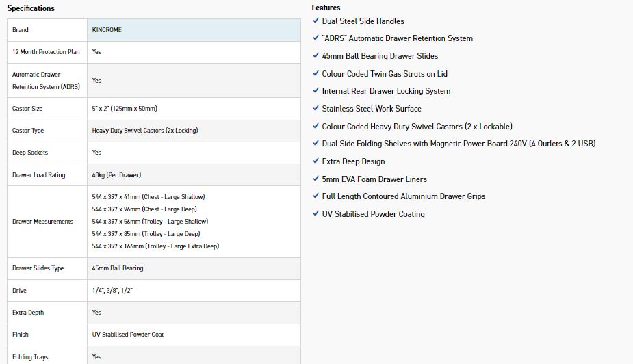Click the checkmark next to Stainless Steel Work Surface

pyautogui.click(x=315, y=109)
